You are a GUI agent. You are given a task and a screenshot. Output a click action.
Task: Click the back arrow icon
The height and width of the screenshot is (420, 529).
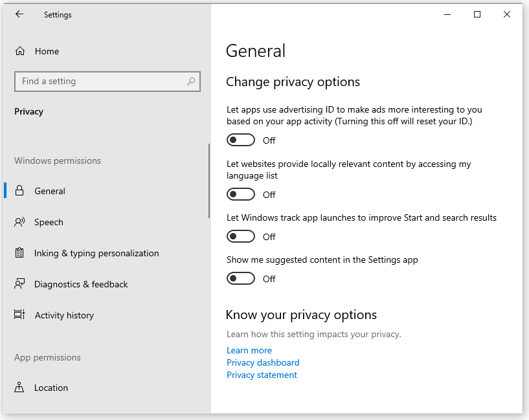(19, 14)
